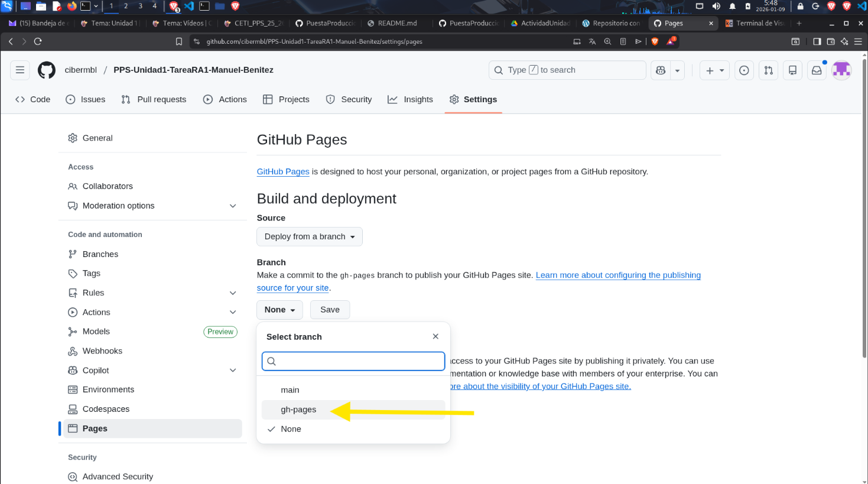Expand the Create new plus dropdown
This screenshot has width=868, height=484.
pos(715,70)
